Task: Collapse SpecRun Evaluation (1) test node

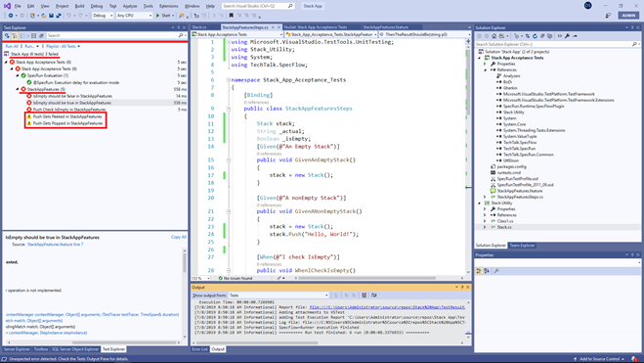Action: click(x=18, y=75)
